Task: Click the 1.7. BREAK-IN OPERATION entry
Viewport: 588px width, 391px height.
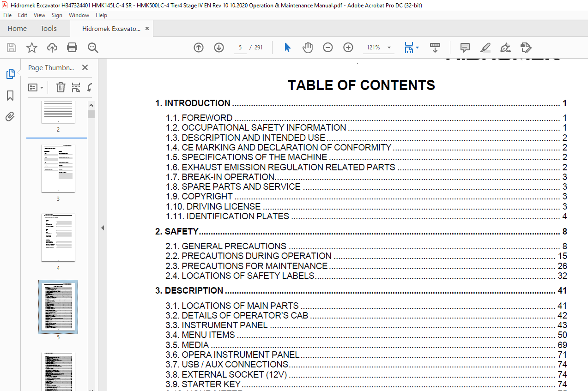Action: coord(366,177)
